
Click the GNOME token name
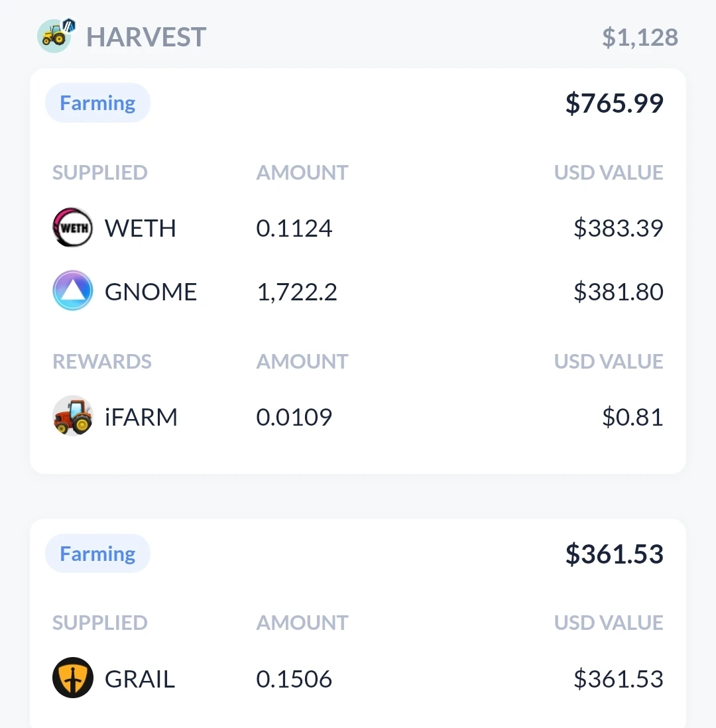(151, 292)
